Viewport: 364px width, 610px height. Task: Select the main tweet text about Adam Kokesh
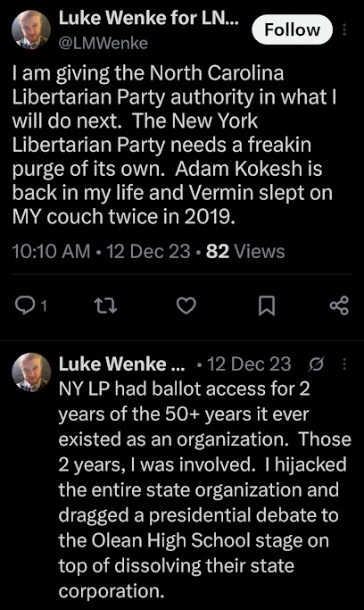click(x=174, y=145)
